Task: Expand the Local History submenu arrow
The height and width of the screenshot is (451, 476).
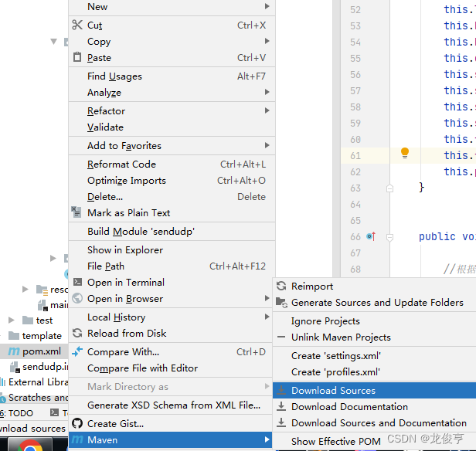Action: (267, 317)
